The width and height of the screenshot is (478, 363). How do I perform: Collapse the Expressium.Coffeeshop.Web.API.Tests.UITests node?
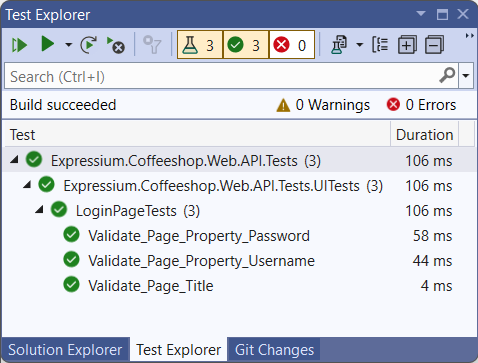pos(27,184)
